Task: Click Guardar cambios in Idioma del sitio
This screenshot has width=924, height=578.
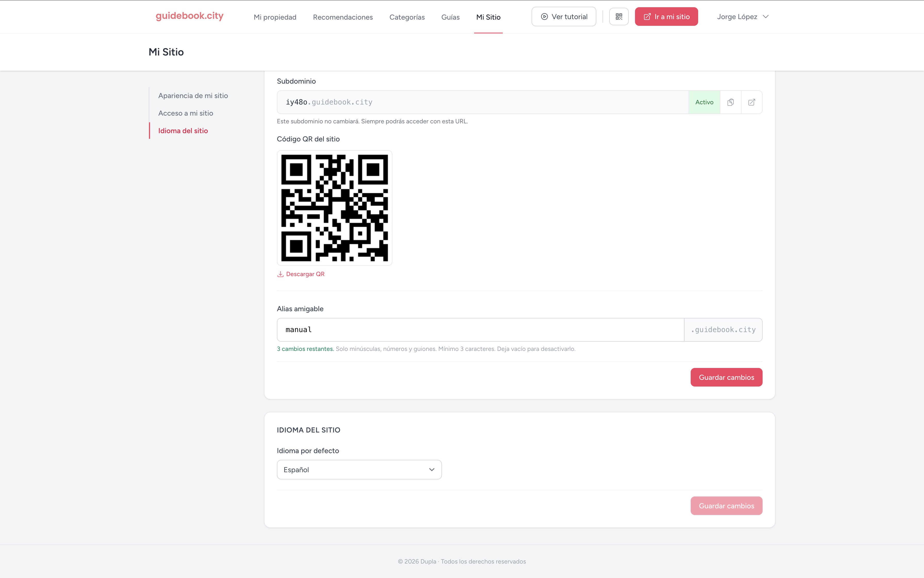Action: pos(726,506)
